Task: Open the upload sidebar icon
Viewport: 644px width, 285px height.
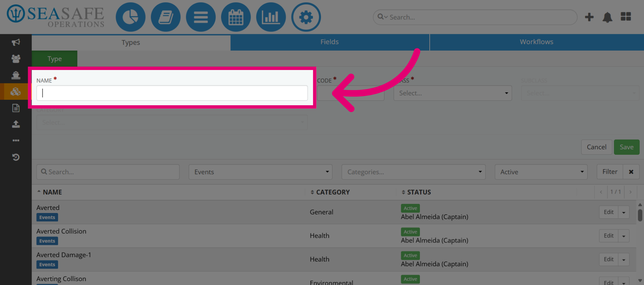Action: coord(16,124)
